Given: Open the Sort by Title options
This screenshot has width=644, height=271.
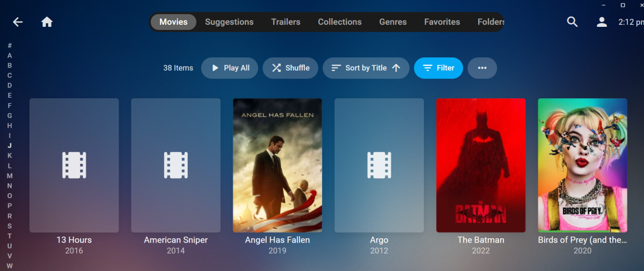Looking at the screenshot, I should click(366, 68).
